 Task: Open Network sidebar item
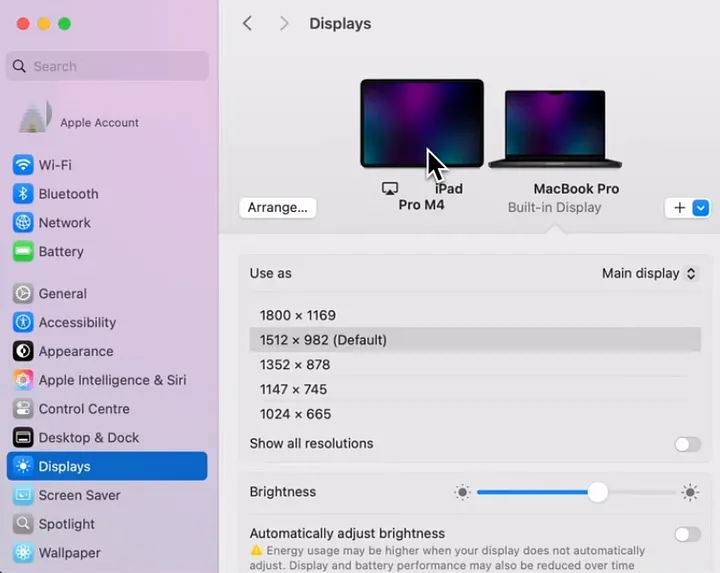107,223
